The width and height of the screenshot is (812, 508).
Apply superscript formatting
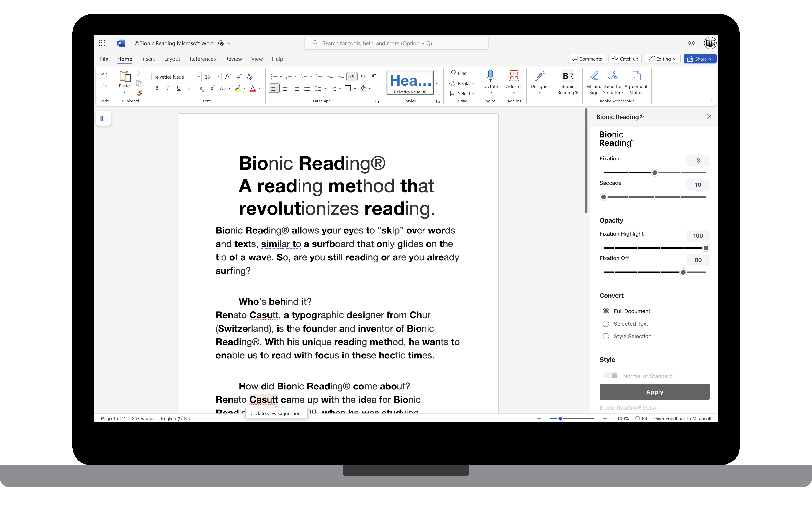click(212, 88)
